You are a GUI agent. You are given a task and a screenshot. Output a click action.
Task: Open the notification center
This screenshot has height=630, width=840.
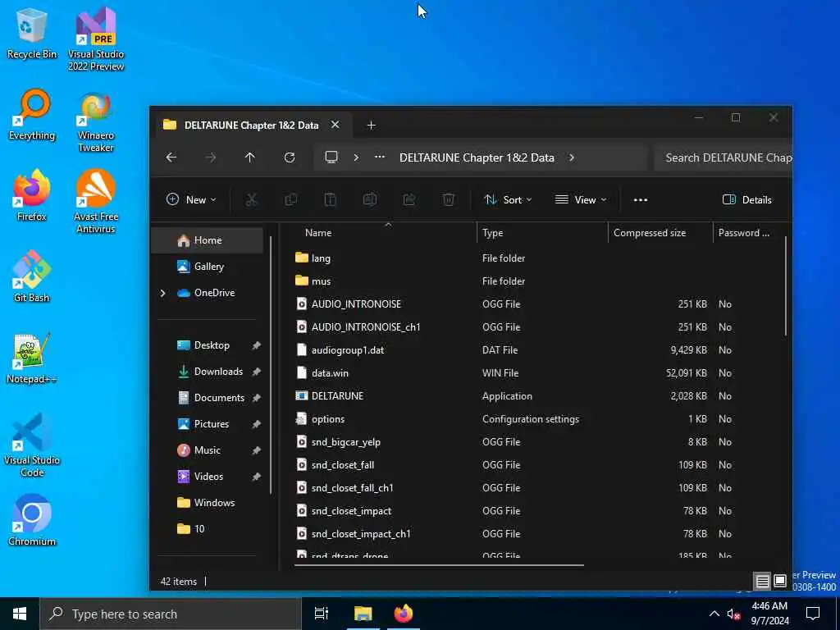pos(813,614)
